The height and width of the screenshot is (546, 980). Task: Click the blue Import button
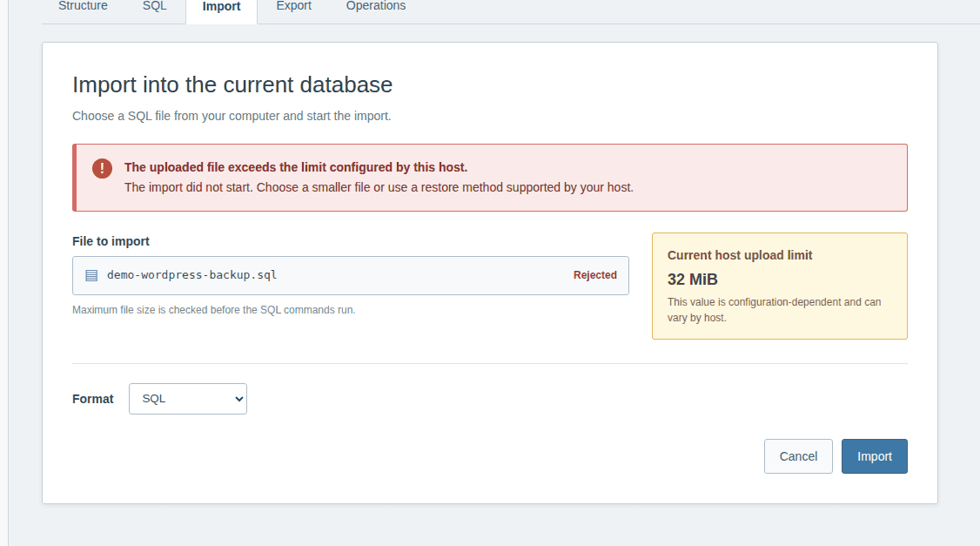point(875,456)
